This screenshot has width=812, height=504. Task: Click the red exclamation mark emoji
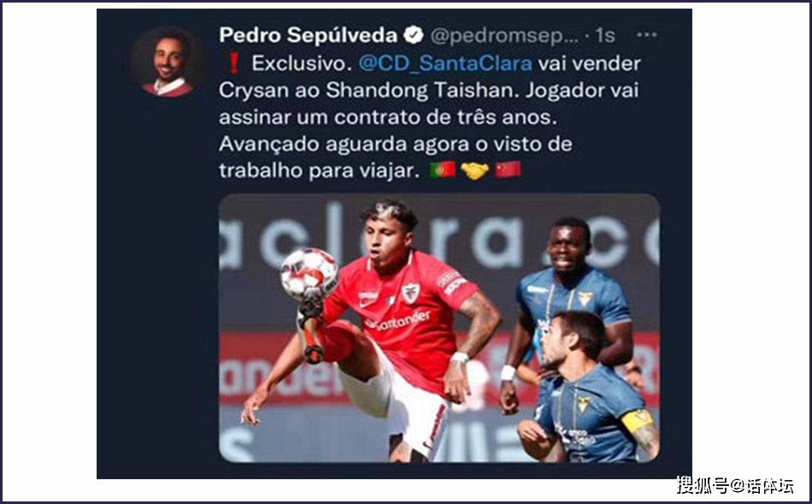233,63
